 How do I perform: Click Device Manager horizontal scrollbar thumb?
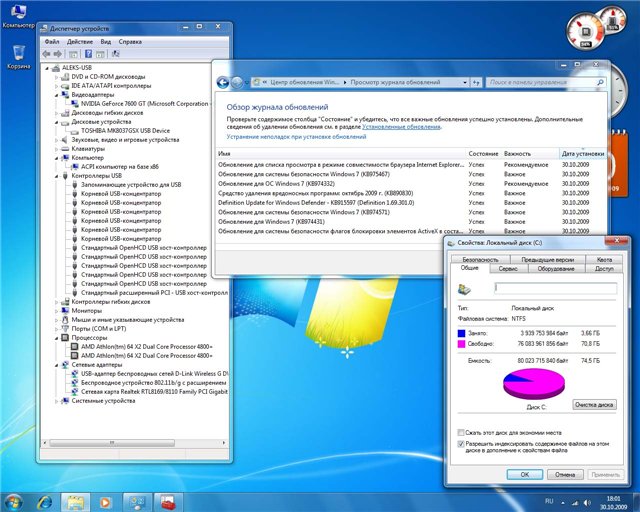click(x=112, y=443)
